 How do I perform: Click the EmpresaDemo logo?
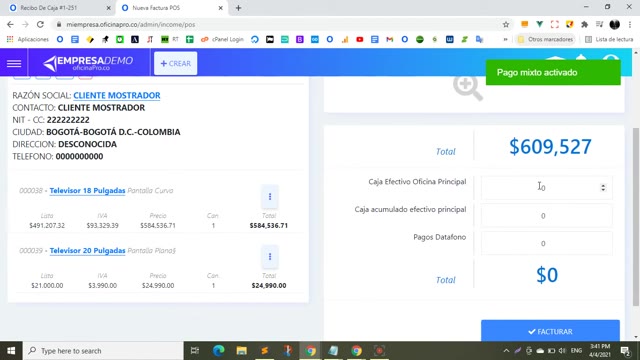point(88,63)
